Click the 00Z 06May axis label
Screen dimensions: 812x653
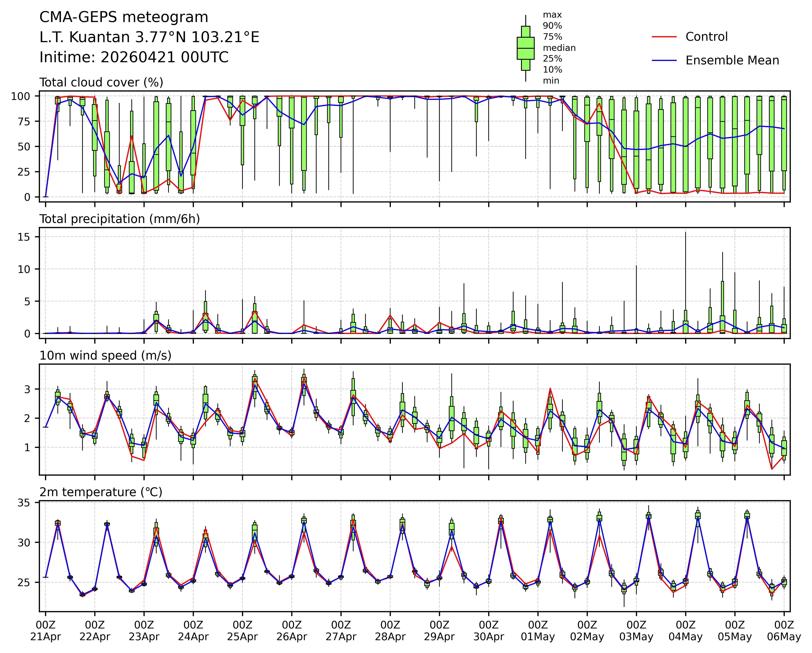pyautogui.click(x=784, y=631)
